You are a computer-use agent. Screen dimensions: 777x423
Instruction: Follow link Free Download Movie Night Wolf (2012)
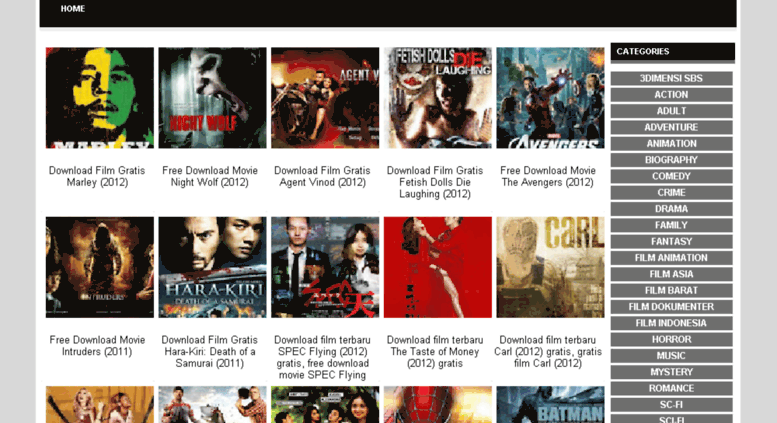tap(210, 176)
